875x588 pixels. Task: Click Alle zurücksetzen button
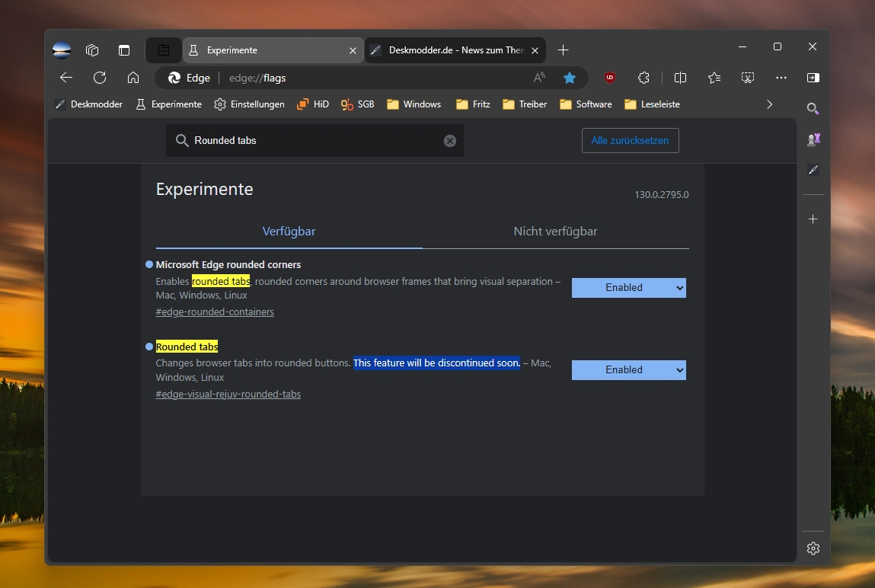pos(630,141)
